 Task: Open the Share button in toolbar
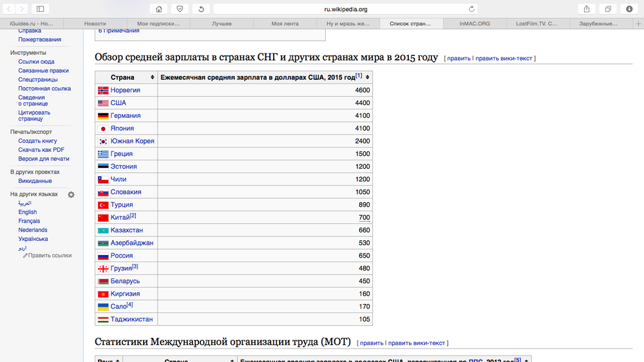[x=587, y=9]
